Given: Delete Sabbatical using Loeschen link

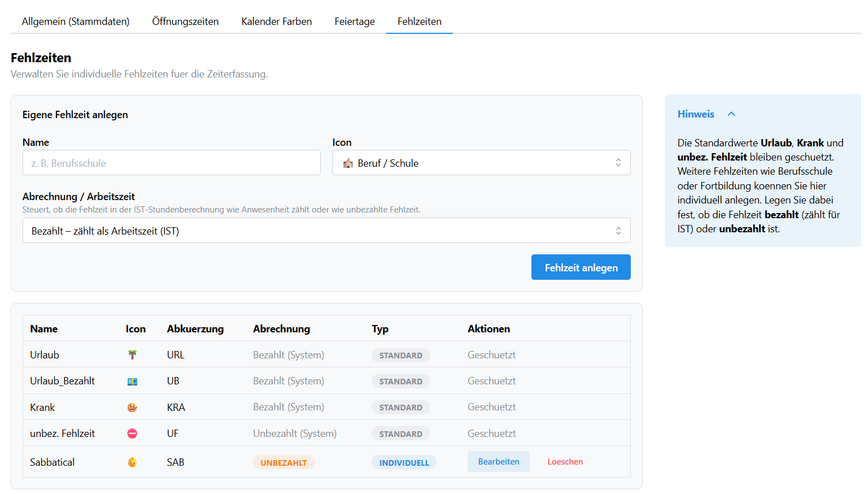Looking at the screenshot, I should point(565,462).
